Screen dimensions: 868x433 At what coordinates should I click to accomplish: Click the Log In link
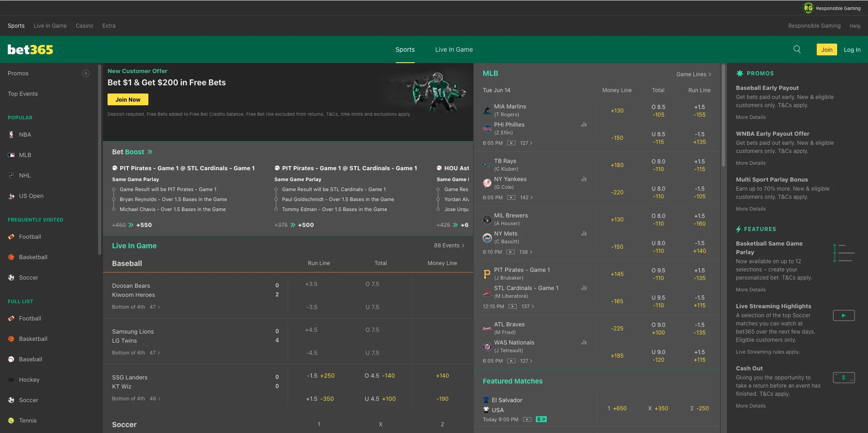(x=852, y=50)
